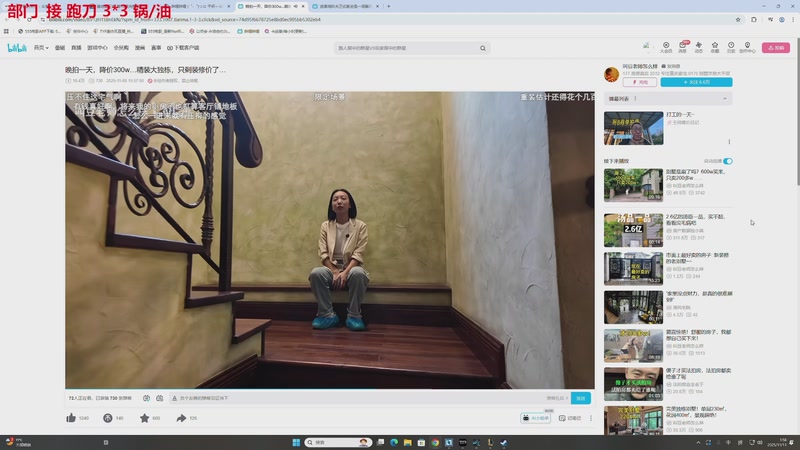The height and width of the screenshot is (450, 800).
Task: Open the 600w买家 recommended video thumbnail
Action: [633, 185]
